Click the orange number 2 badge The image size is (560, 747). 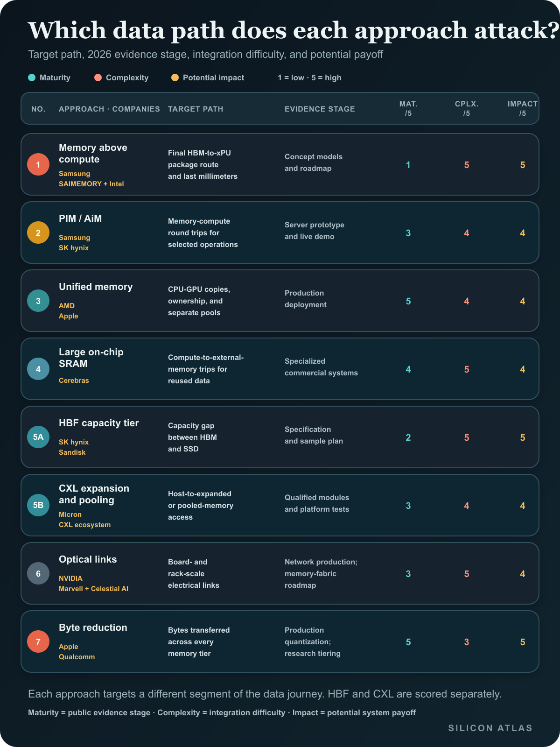pyautogui.click(x=38, y=233)
